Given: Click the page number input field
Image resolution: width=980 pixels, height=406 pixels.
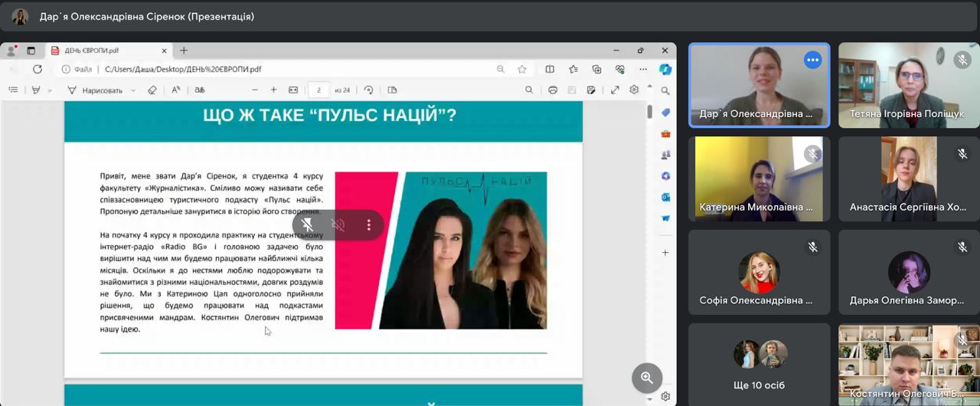Looking at the screenshot, I should pyautogui.click(x=318, y=90).
